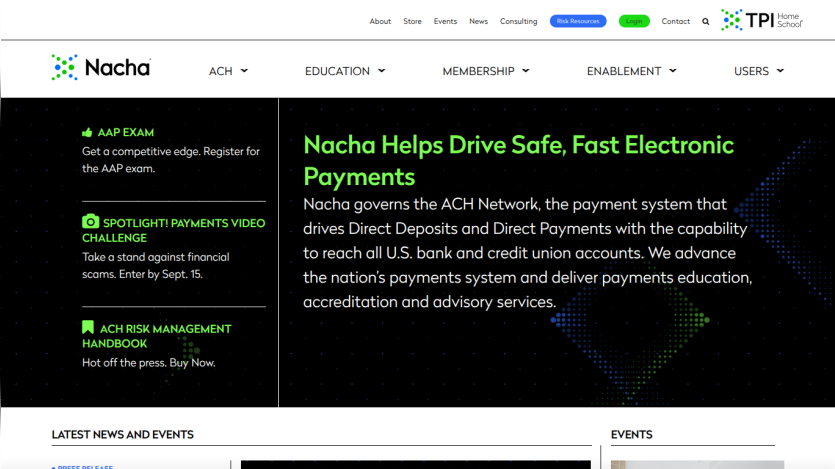
Task: Expand the Membership dropdown arrow
Action: (526, 71)
